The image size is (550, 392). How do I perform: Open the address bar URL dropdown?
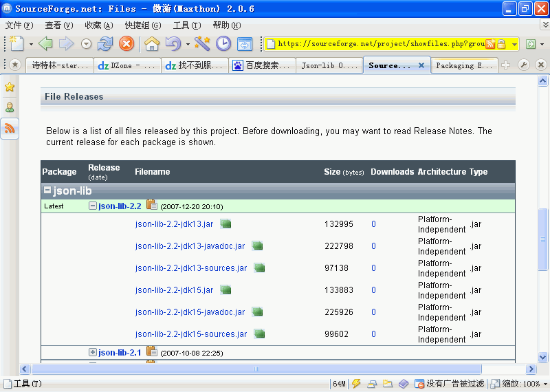coord(514,44)
